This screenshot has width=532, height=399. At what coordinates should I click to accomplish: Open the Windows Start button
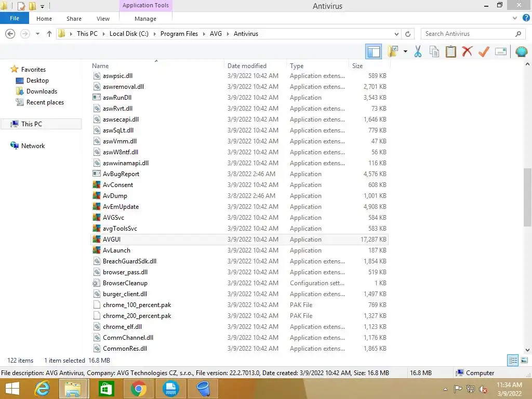(x=12, y=389)
